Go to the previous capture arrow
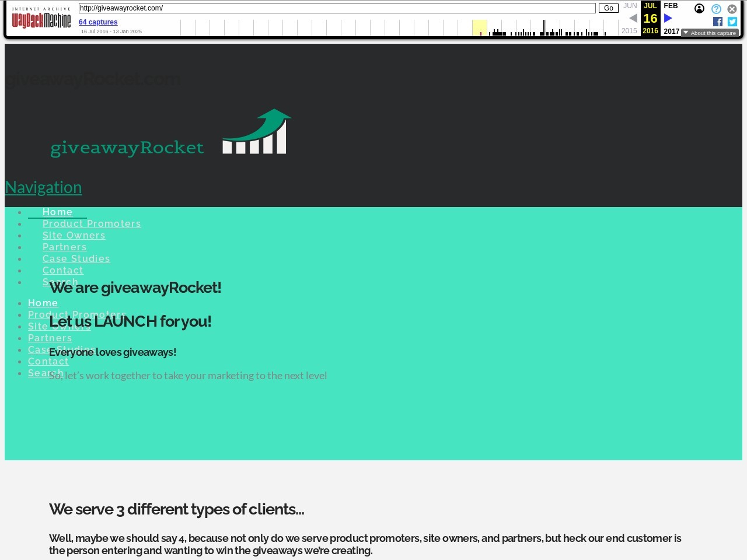Screen dimensions: 747x560 (633, 19)
